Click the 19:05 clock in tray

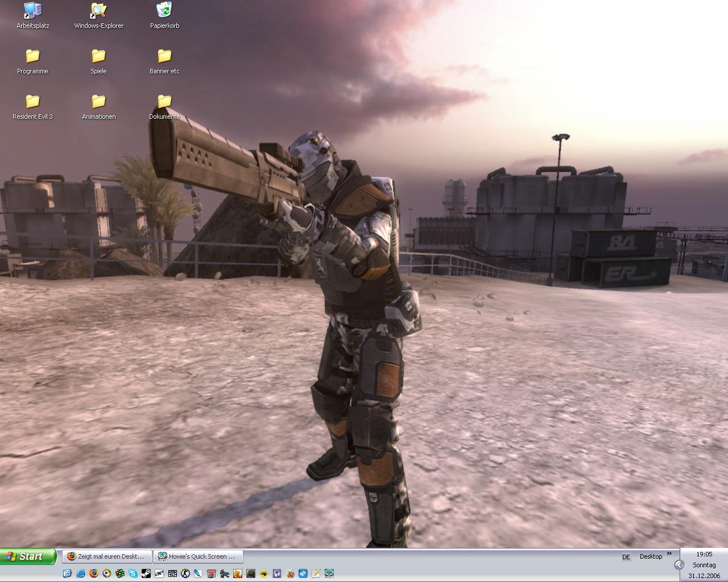704,554
